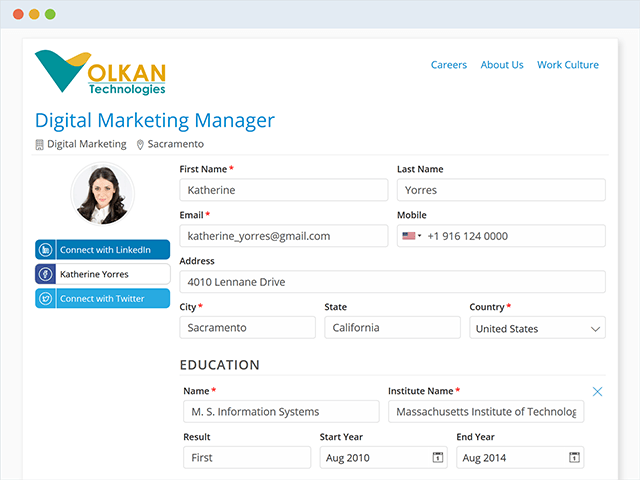Viewport: 640px width, 480px height.
Task: Click the EDUCATION section heading
Action: 220,365
